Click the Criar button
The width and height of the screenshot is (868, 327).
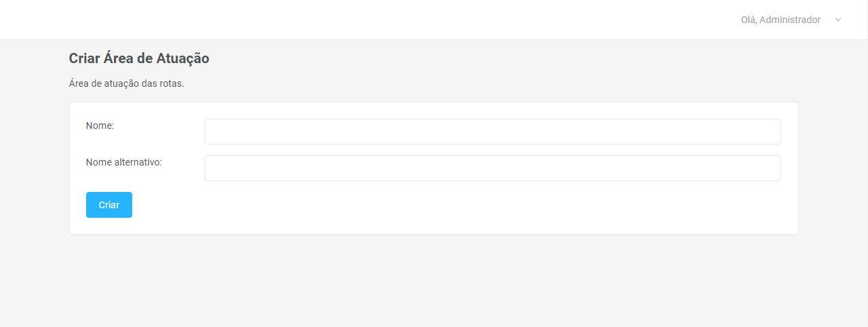[x=109, y=205]
